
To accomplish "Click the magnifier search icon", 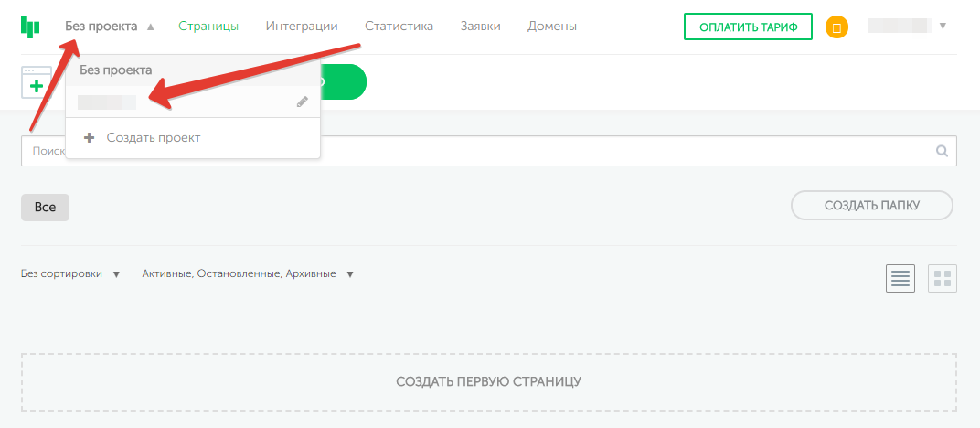I will click(x=942, y=152).
